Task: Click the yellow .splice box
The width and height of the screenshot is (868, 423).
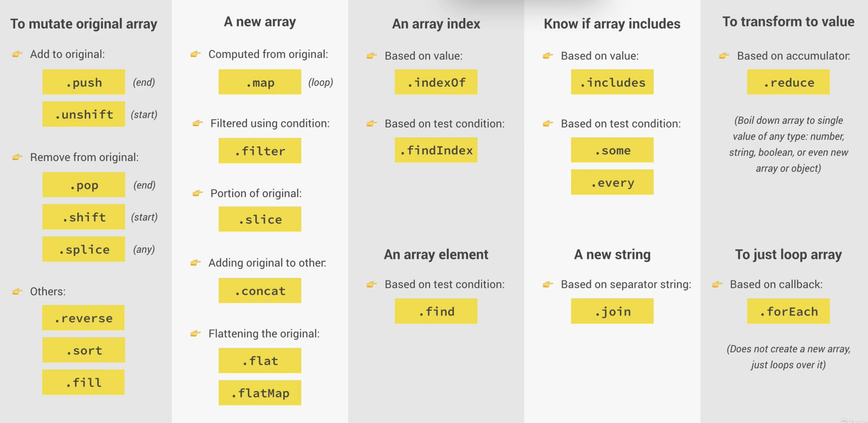Action: point(84,249)
